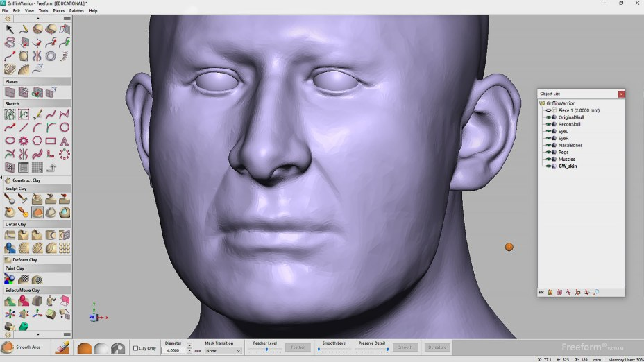The image size is (644, 362).
Task: Toggle visibility of OriginalSkull object
Action: (548, 117)
